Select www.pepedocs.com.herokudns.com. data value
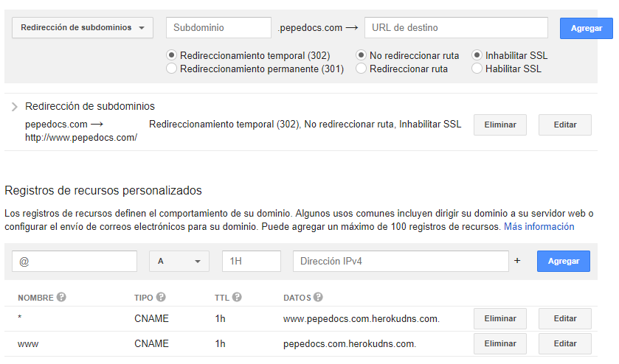 [x=362, y=318]
